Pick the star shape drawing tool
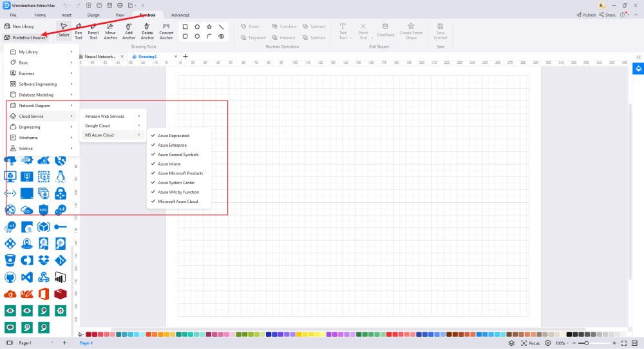The height and width of the screenshot is (349, 644). click(x=209, y=26)
